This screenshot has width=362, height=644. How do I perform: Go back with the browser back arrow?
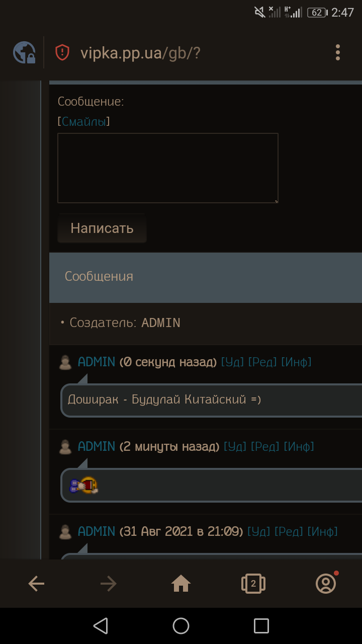point(36,584)
